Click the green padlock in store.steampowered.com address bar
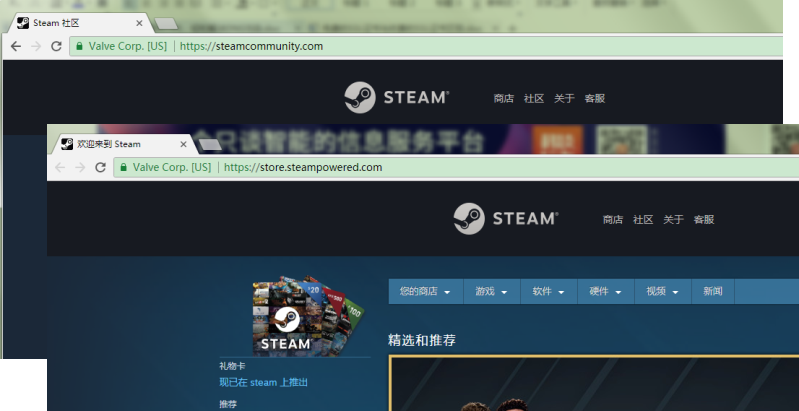Image resolution: width=799 pixels, height=411 pixels. 123,168
